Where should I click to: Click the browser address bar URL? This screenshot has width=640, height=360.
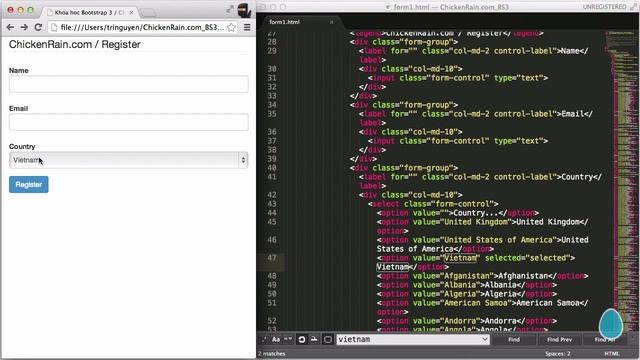142,27
